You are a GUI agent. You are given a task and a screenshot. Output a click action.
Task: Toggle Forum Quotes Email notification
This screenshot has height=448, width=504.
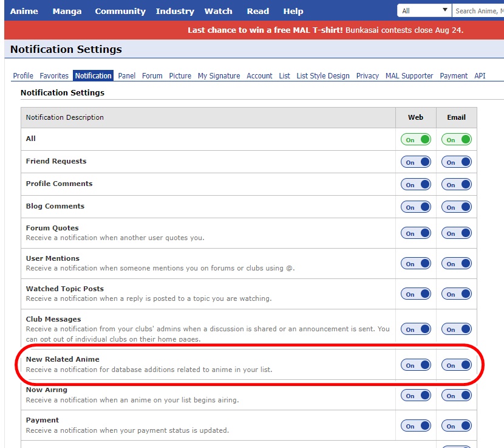click(x=457, y=233)
